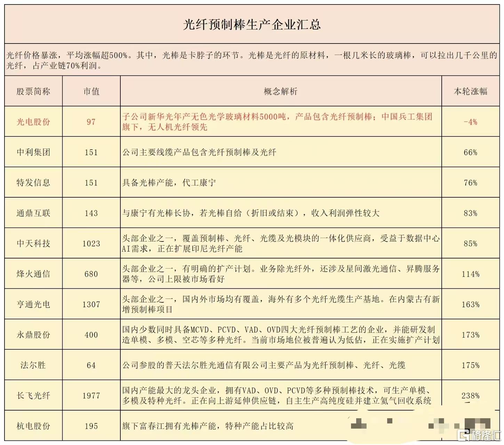The height and width of the screenshot is (445, 504).
Task: Select the stock name 光电股份
Action: pyautogui.click(x=33, y=122)
